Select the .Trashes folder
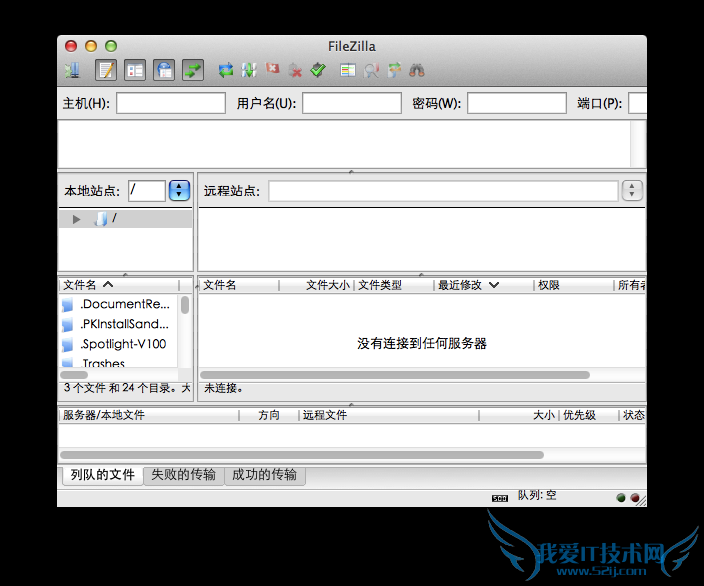This screenshot has height=586, width=704. [x=118, y=362]
